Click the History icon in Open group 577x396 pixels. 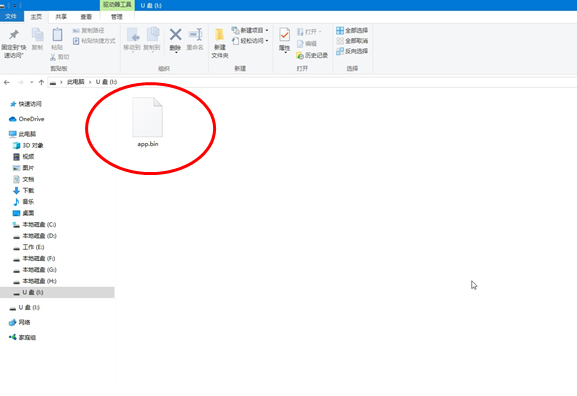pos(300,55)
